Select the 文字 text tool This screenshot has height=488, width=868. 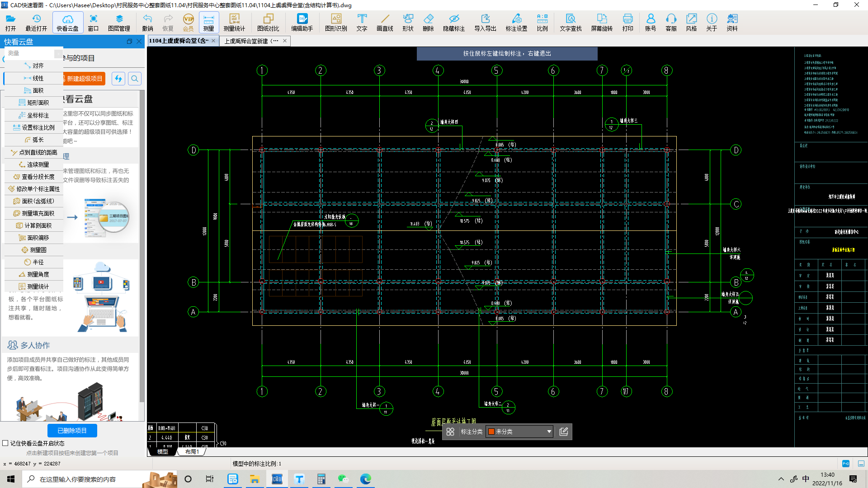pyautogui.click(x=362, y=22)
